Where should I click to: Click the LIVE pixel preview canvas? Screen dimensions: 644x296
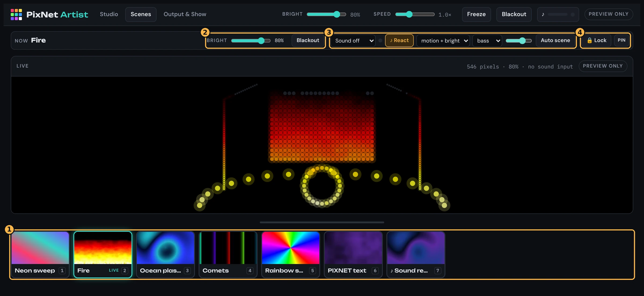[322, 145]
